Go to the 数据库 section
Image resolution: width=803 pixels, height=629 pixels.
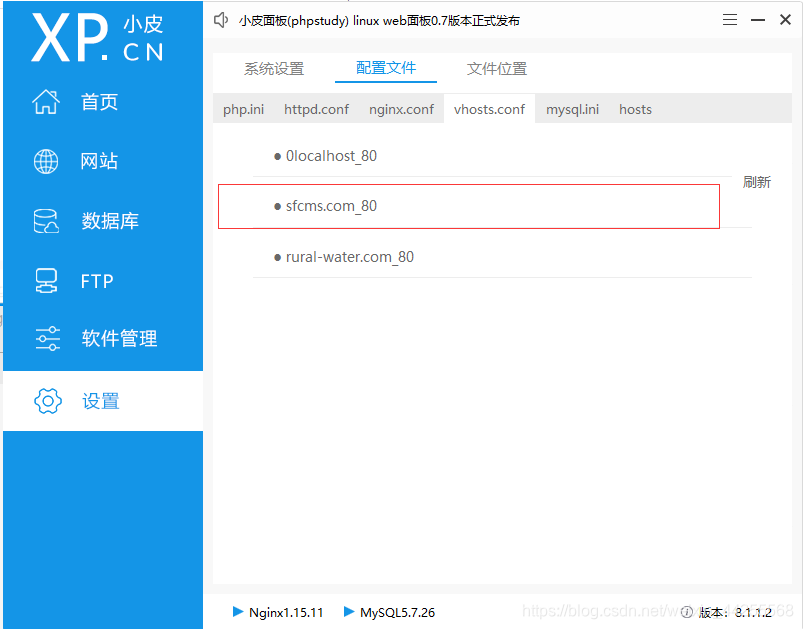[x=103, y=221]
